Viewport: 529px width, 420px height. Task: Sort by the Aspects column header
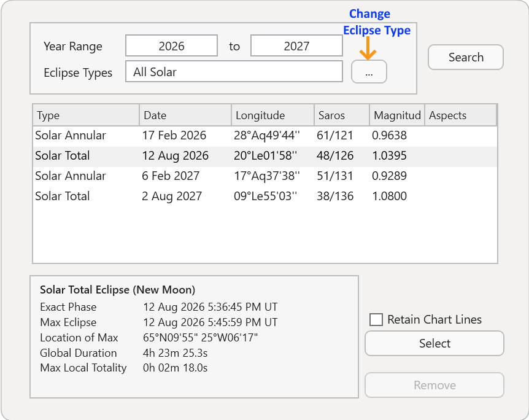point(460,115)
